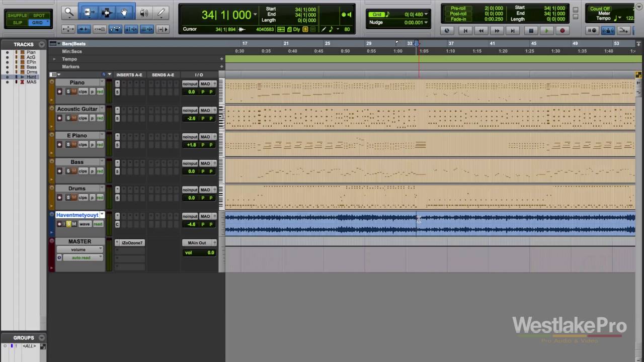Open the iZoOzone7 insert plugin
644x362 pixels.
coord(132,243)
